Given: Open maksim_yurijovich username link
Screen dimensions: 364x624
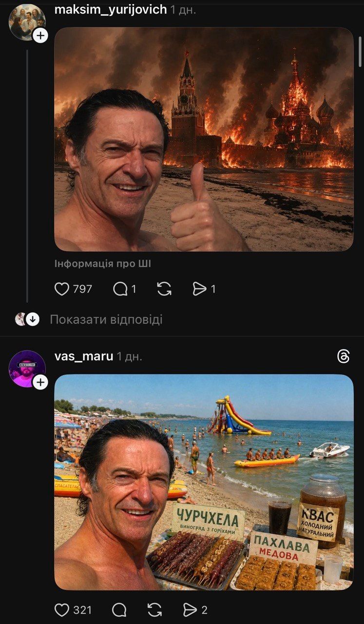Looking at the screenshot, I should coord(110,9).
